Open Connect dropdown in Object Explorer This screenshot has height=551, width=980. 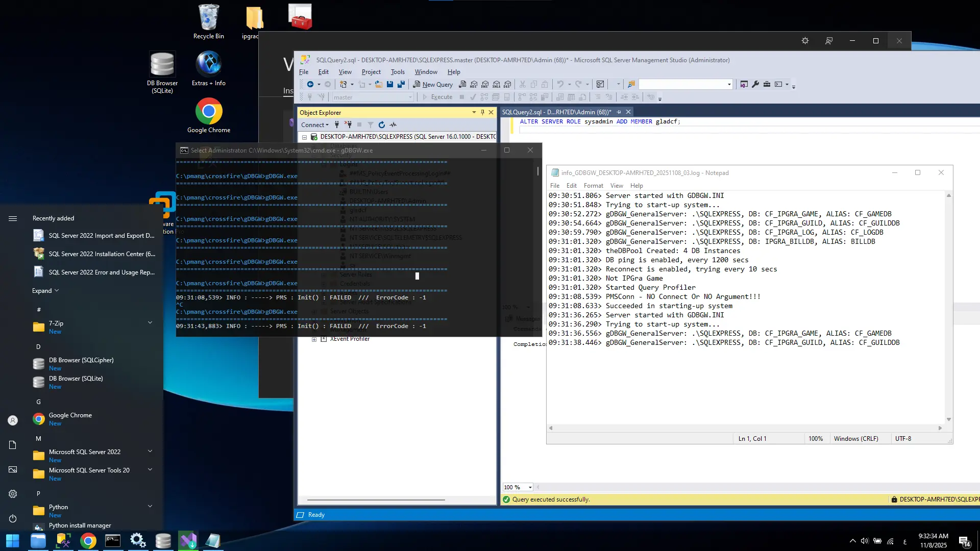click(314, 124)
